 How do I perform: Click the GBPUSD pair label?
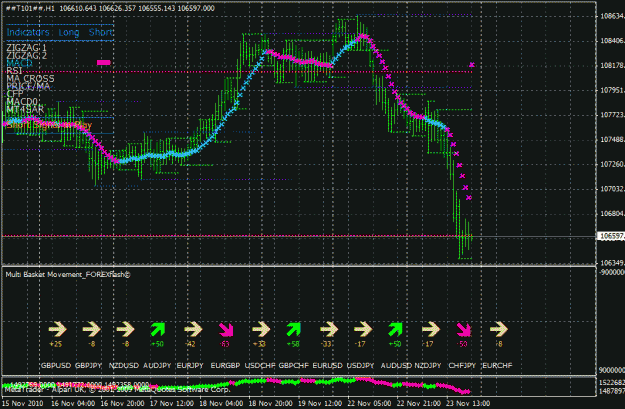click(x=56, y=366)
